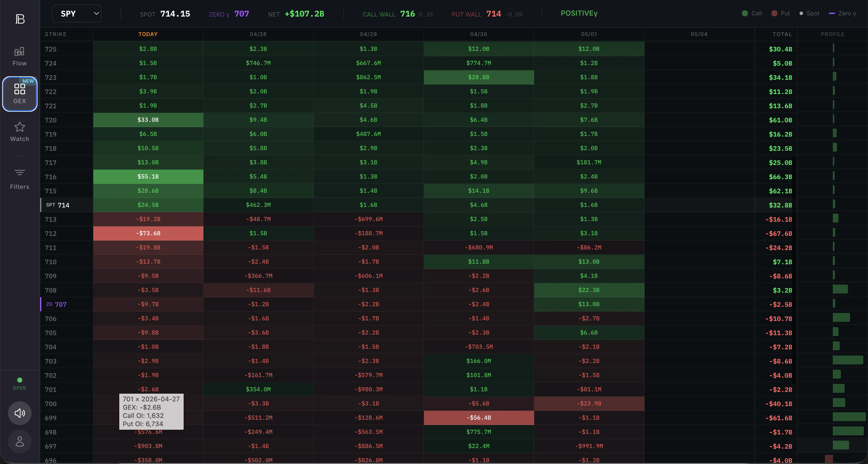Viewport: 868px width, 464px height.
Task: Click the app logo in the sidebar
Action: pos(20,19)
